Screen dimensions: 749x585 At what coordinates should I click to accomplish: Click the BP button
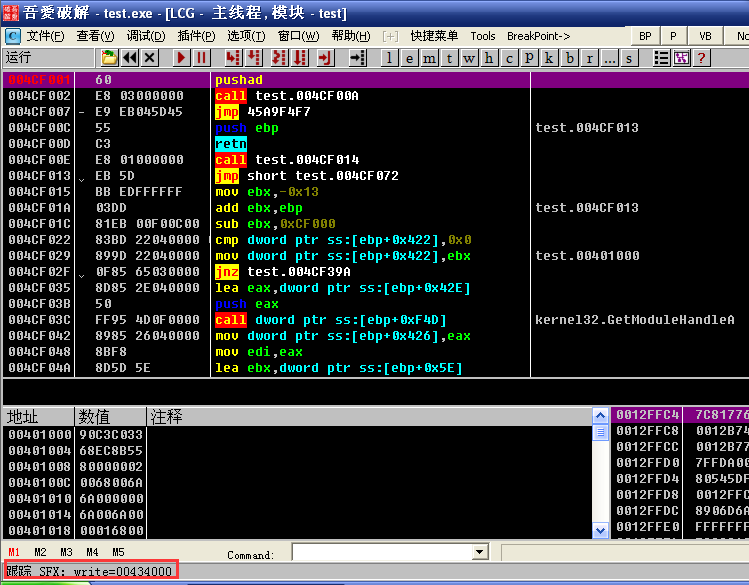(645, 36)
